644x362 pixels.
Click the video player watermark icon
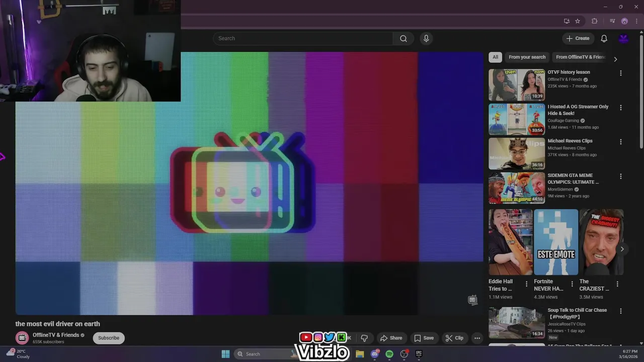tap(472, 300)
